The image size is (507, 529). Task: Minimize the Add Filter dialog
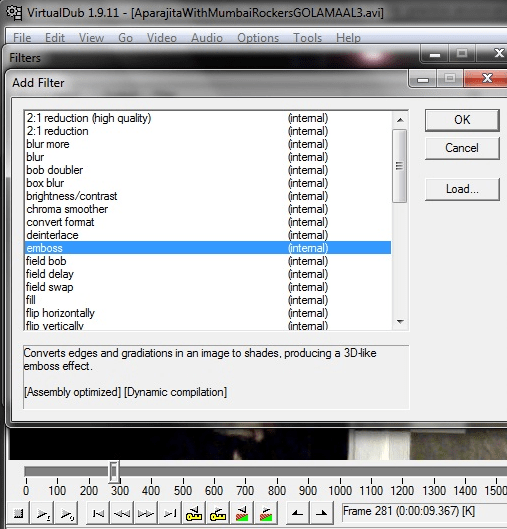[x=423, y=78]
